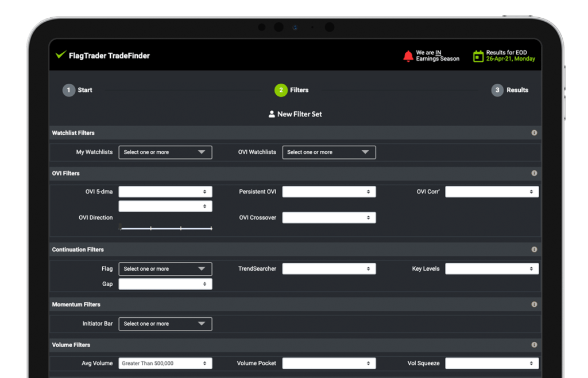Image resolution: width=588 pixels, height=378 pixels.
Task: Open Avg Volume Greater Than 500,000 dropdown
Action: (165, 364)
